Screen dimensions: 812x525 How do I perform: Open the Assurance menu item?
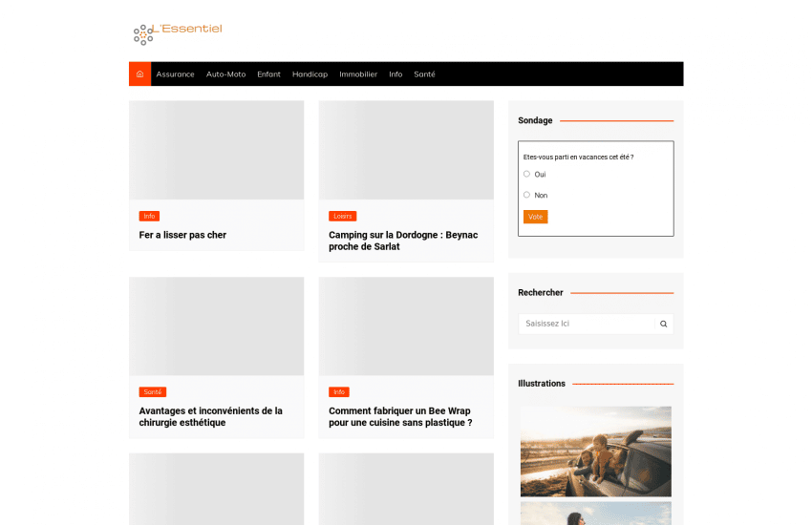tap(175, 73)
